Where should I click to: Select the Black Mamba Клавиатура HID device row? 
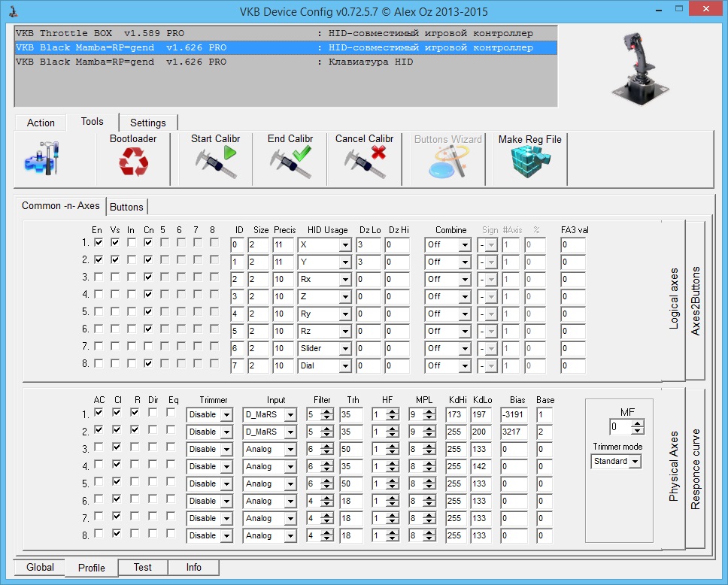[x=286, y=62]
